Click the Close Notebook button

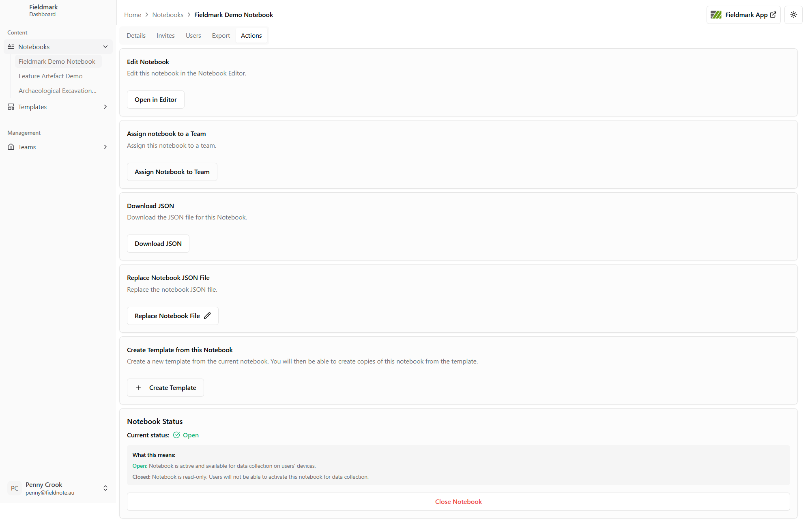pos(458,501)
